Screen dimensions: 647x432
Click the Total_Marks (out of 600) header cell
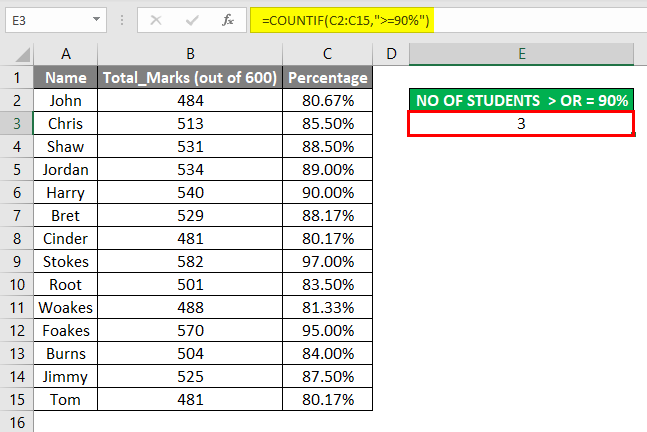coord(190,77)
